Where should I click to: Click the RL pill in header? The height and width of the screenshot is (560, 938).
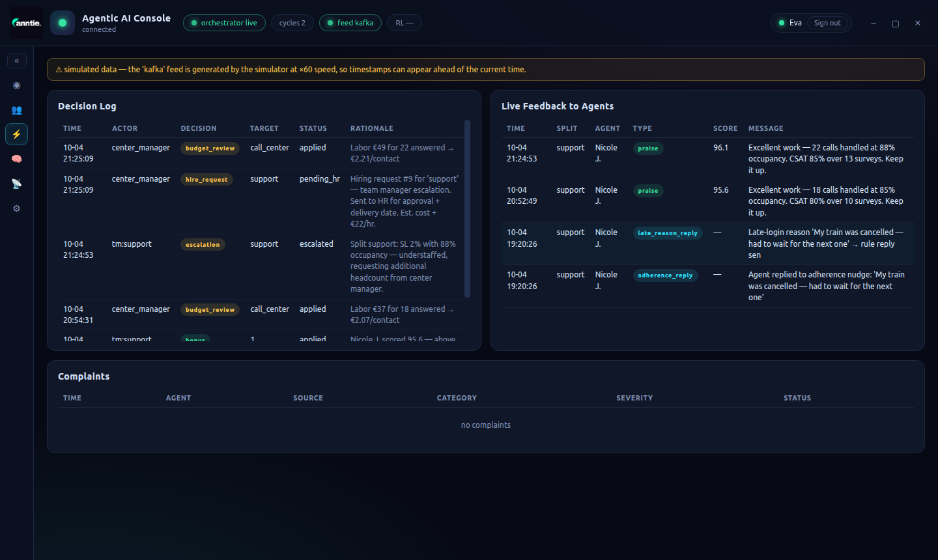405,23
